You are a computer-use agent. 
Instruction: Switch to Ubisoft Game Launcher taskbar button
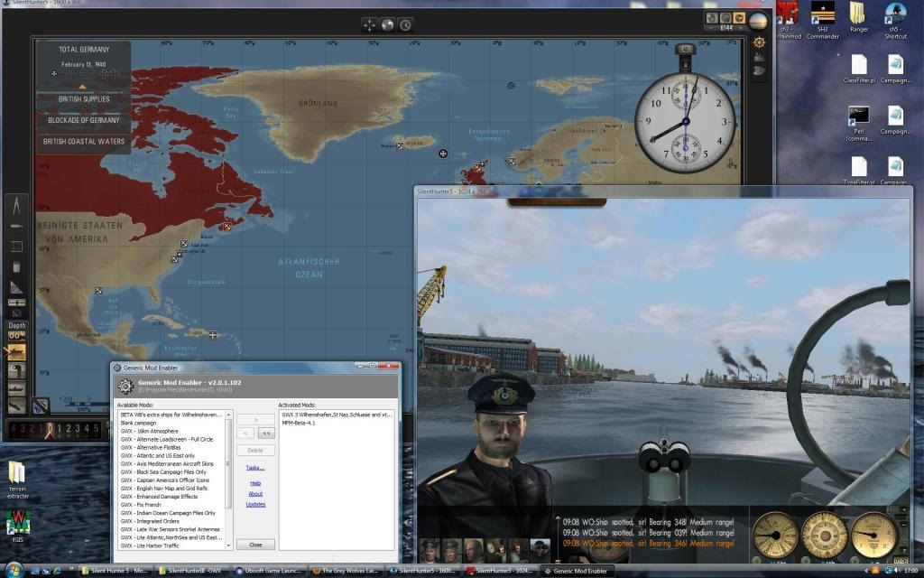coord(268,571)
